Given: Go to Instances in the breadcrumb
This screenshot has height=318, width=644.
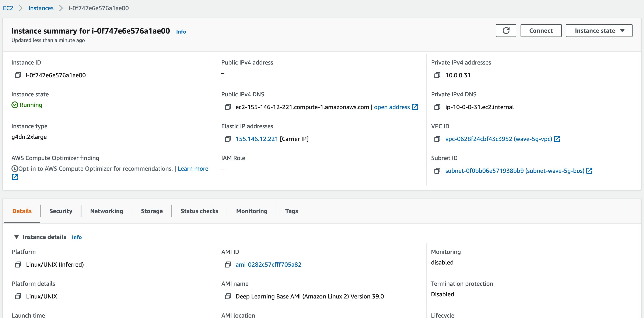Looking at the screenshot, I should point(41,8).
